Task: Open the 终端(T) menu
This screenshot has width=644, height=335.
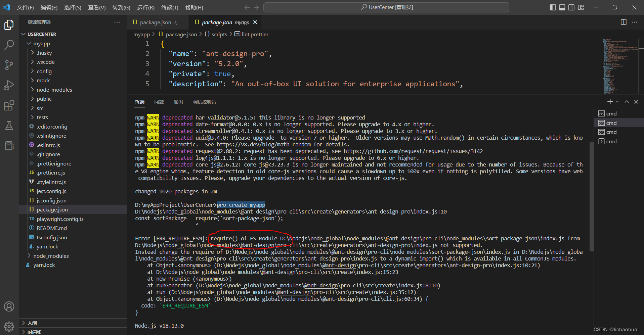Action: coord(170,7)
